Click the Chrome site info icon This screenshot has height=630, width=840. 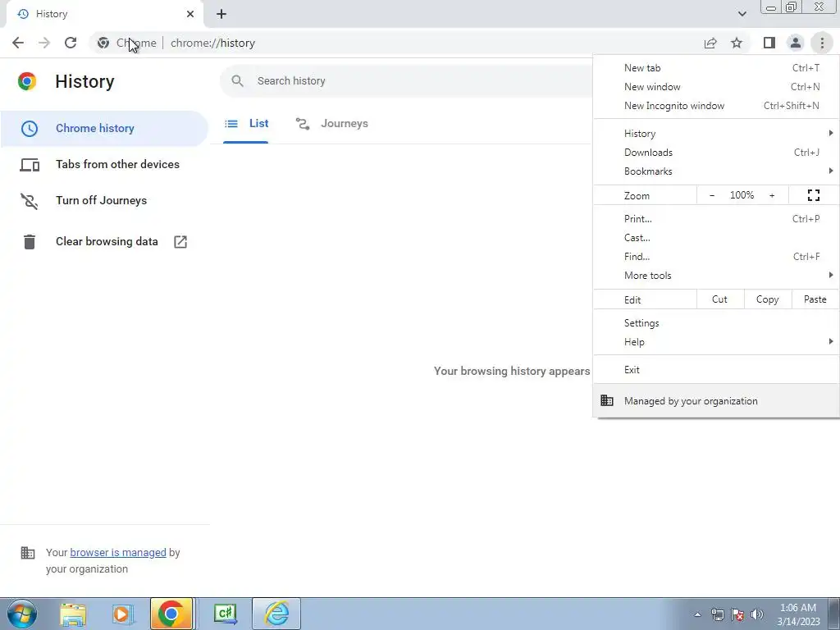[x=103, y=43]
